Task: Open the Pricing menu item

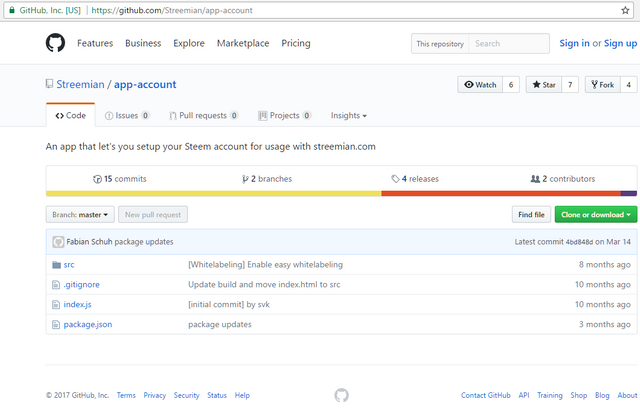Action: pos(296,43)
